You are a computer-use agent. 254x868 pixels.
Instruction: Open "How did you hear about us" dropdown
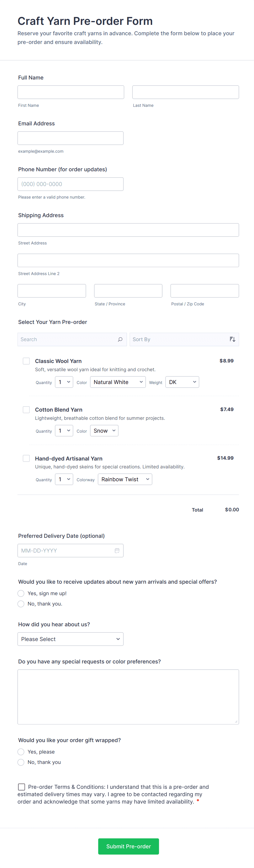(70, 639)
